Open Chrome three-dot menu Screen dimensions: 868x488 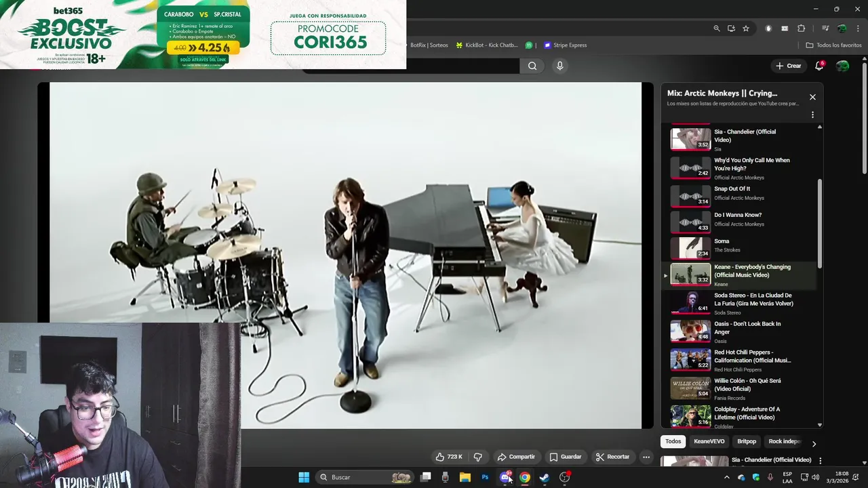[858, 28]
